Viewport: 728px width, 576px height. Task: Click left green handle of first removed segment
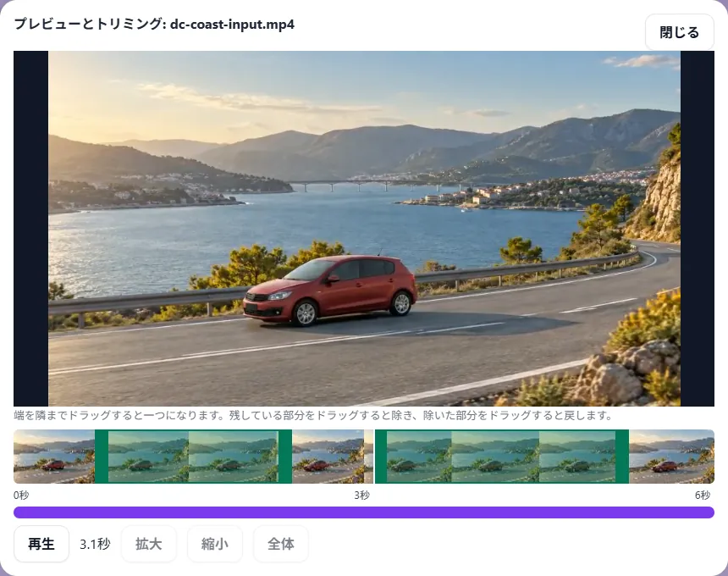(x=102, y=457)
